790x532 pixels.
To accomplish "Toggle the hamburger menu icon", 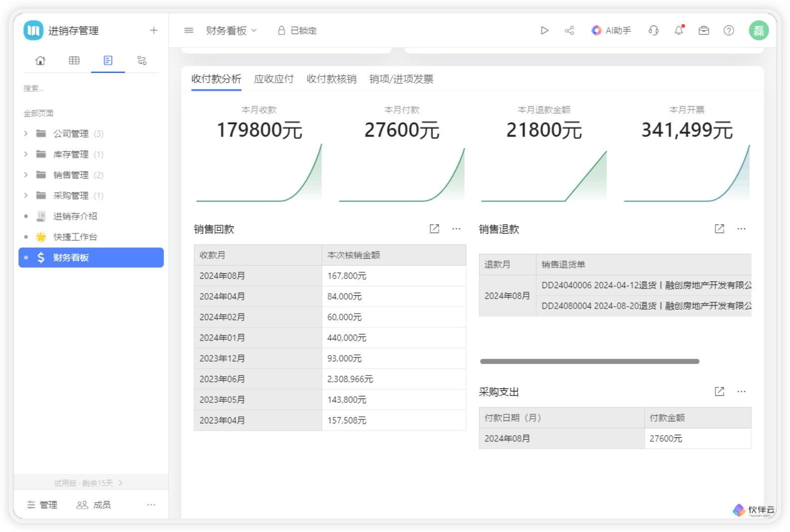I will [189, 30].
